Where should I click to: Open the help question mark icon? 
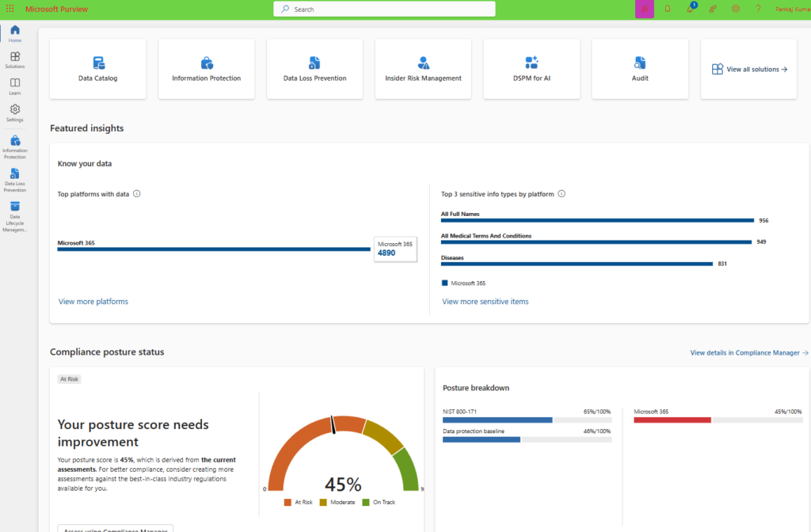(758, 9)
